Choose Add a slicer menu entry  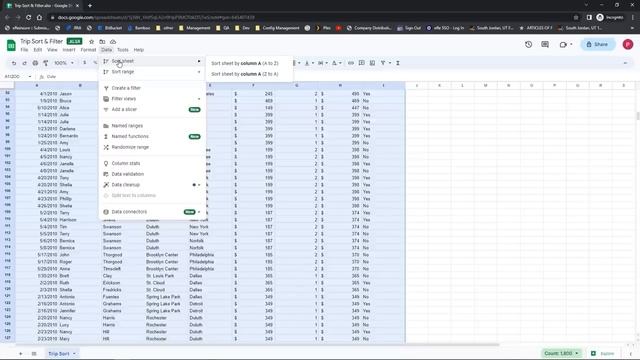tap(152, 109)
